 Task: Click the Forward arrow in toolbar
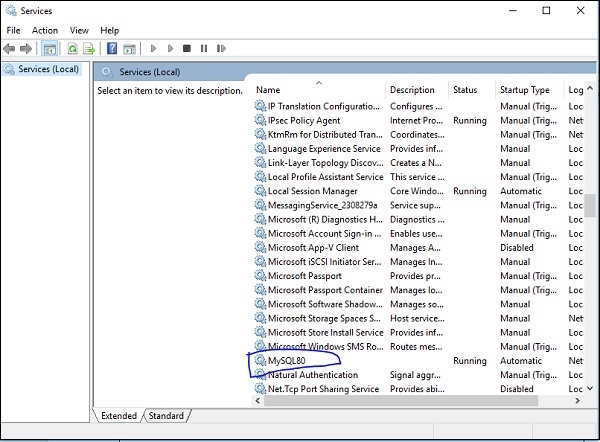(x=25, y=48)
